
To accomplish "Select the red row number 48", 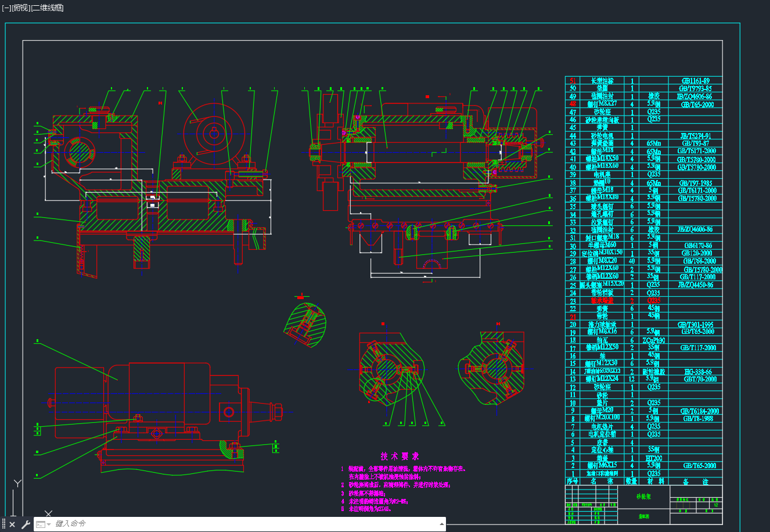I will coord(573,105).
